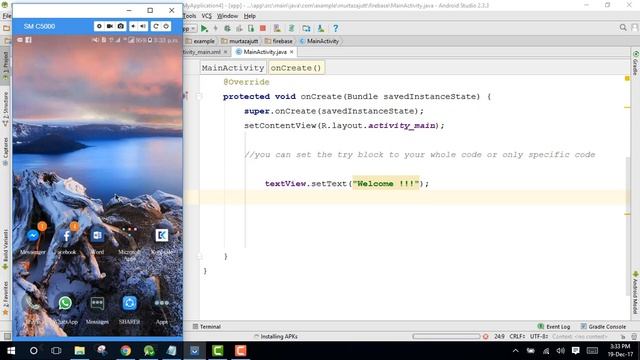Screen dimensions: 640x360
Task: Select the murtazajutt breadcrumb folder
Action: tap(240, 41)
